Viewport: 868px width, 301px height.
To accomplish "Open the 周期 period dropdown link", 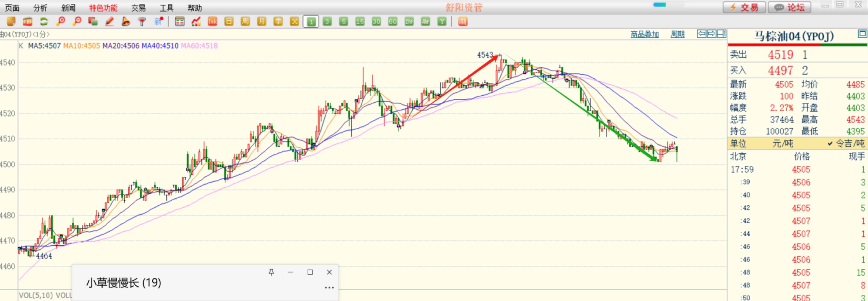I will pos(677,34).
